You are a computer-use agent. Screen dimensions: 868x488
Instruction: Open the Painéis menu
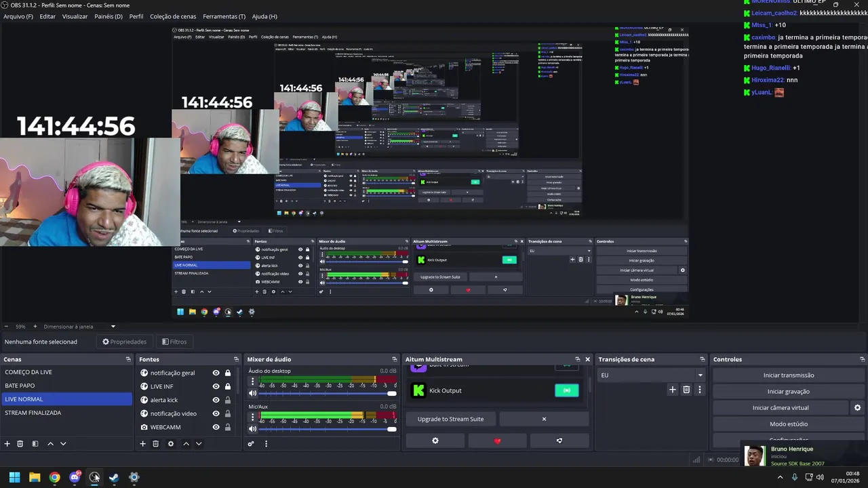pos(108,16)
